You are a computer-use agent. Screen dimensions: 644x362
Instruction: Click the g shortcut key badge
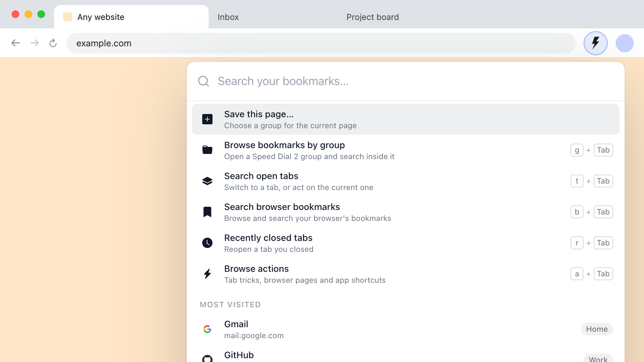tap(577, 150)
